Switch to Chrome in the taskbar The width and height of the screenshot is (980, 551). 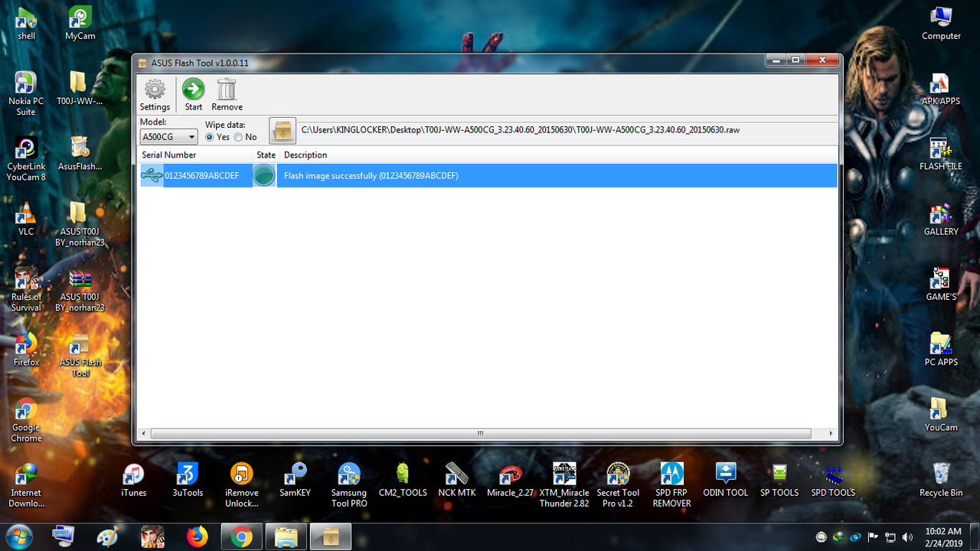coord(242,536)
